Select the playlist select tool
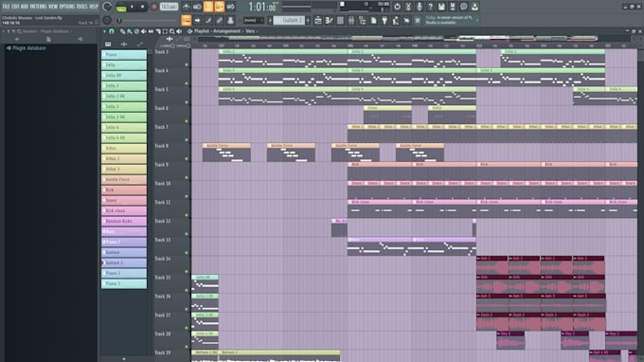644x362 pixels. (x=165, y=31)
